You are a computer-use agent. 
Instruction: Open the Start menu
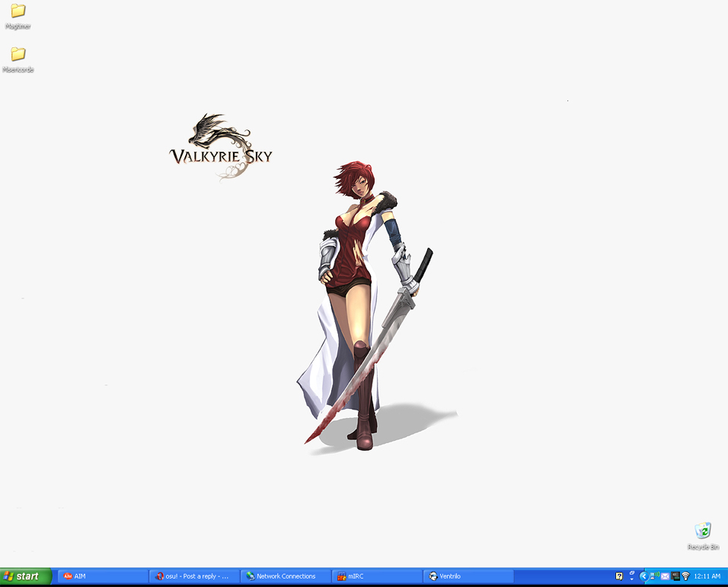pos(26,576)
